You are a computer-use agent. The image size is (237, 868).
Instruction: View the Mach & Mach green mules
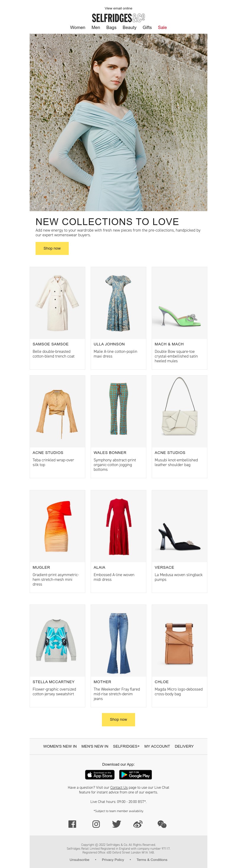click(x=179, y=303)
